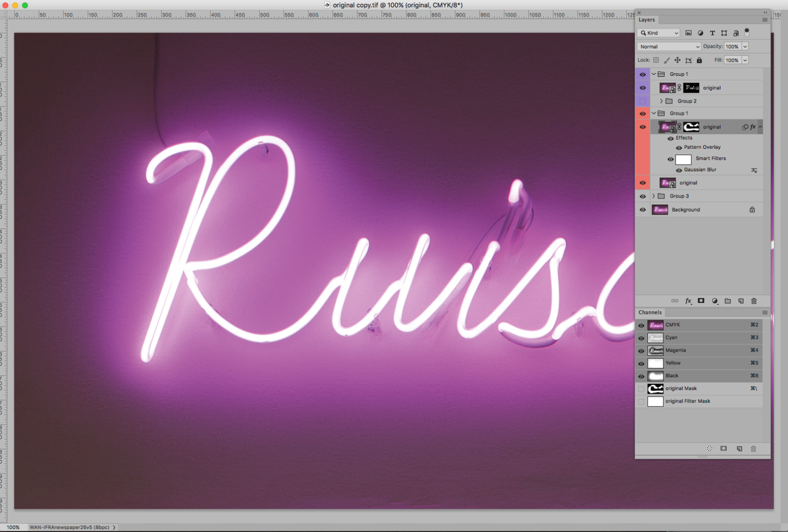Screen dimensions: 788x532
Task: Filter for shape layers icon
Action: pyautogui.click(x=724, y=33)
